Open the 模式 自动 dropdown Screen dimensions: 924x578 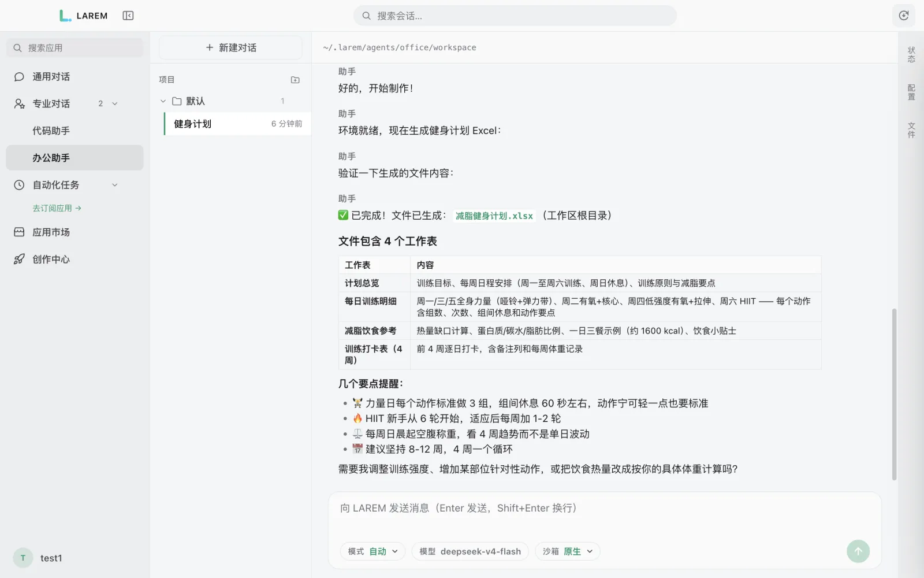[x=372, y=551]
